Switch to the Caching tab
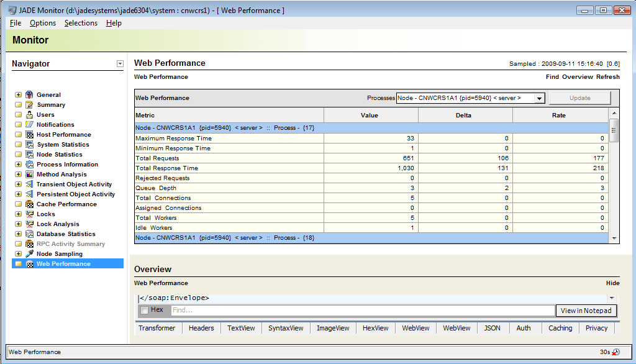The width and height of the screenshot is (636, 364). (x=560, y=328)
